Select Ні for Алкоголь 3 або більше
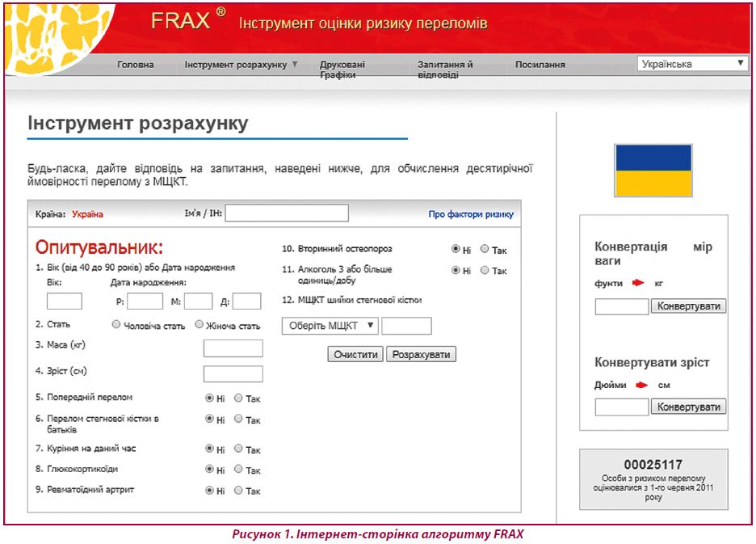The width and height of the screenshot is (756, 544). tap(456, 270)
